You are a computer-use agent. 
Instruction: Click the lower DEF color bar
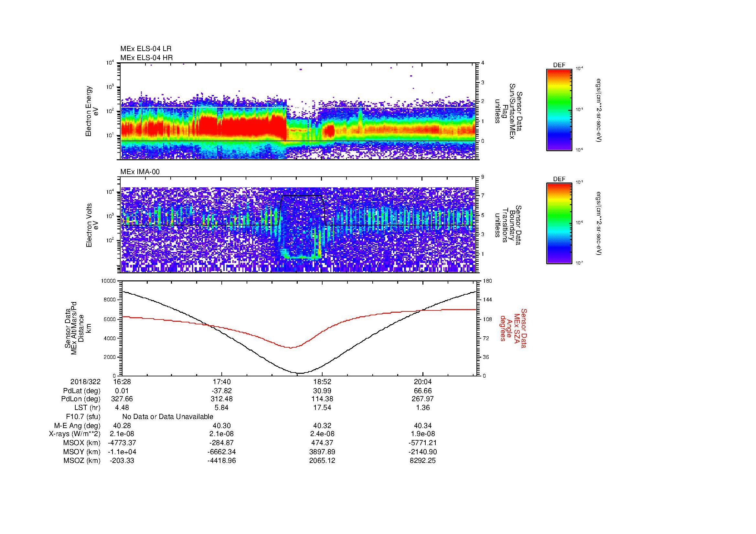(x=559, y=224)
